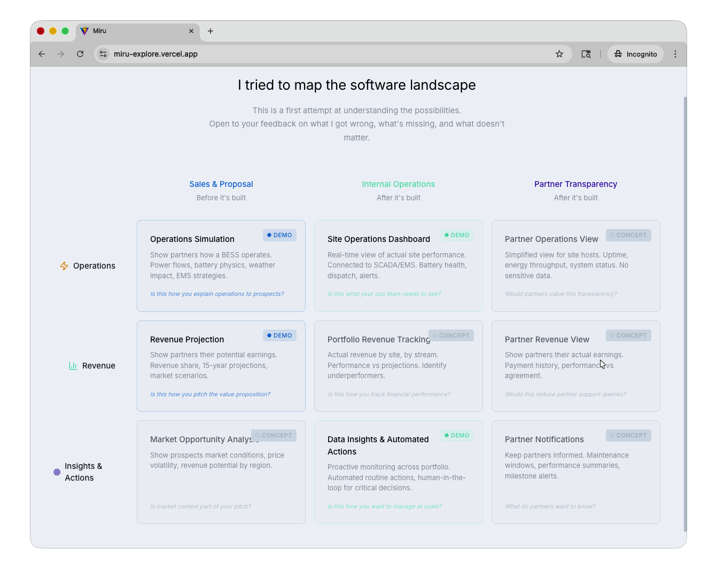
Task: Click the DEMO badge on Revenue Projection
Action: (x=279, y=335)
